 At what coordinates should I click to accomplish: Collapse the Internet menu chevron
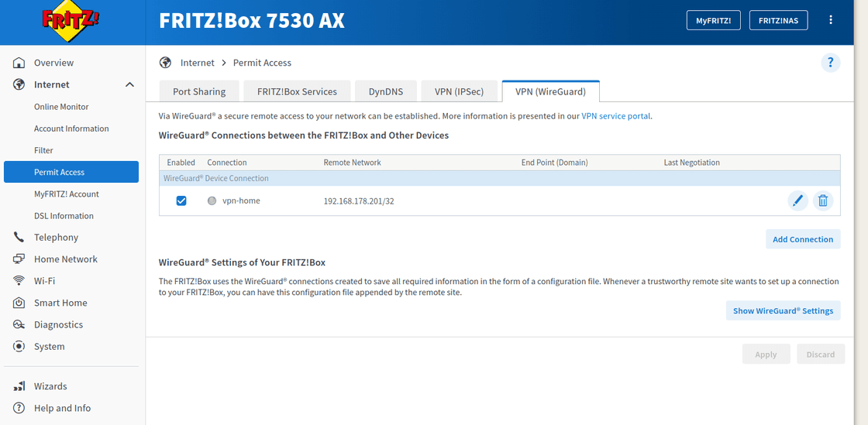[129, 84]
